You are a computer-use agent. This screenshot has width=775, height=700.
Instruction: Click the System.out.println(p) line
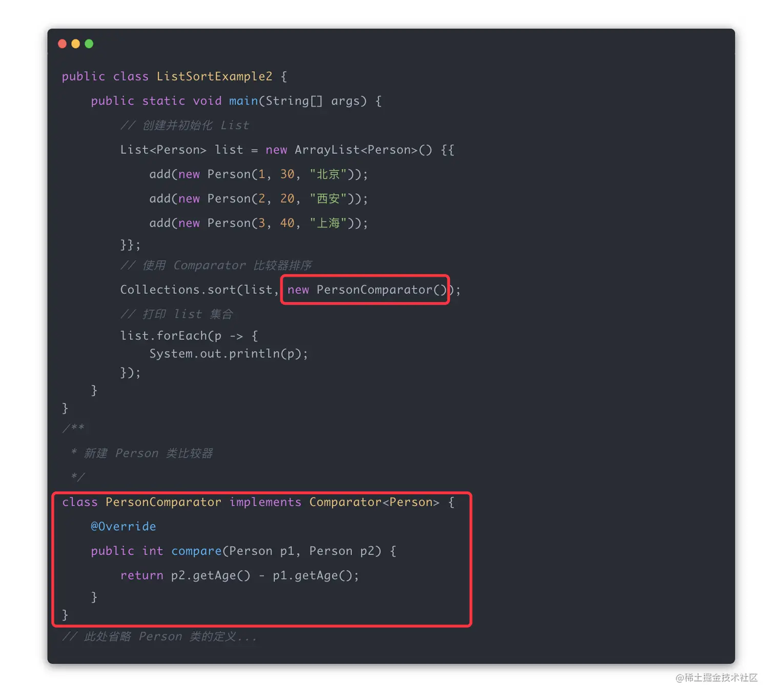[229, 354]
